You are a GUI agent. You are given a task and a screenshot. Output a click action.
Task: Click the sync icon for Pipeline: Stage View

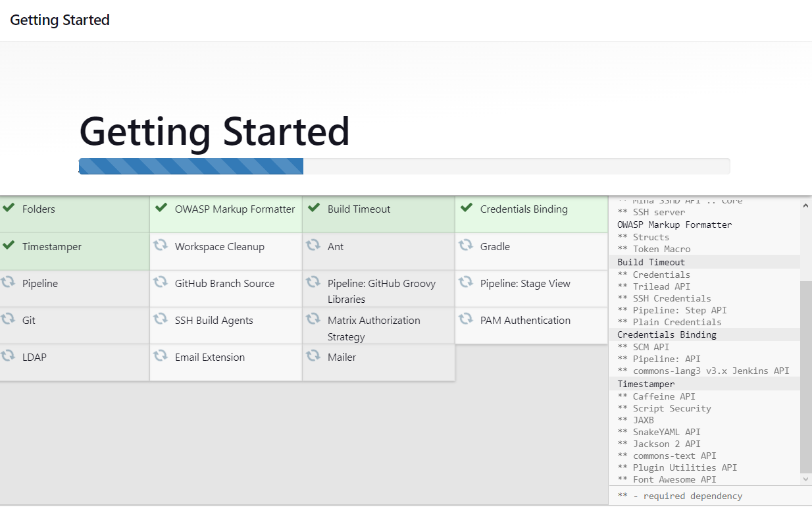[x=466, y=282]
